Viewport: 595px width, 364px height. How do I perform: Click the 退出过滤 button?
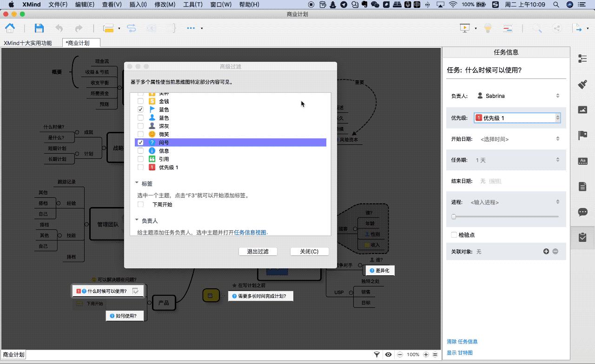[258, 251]
